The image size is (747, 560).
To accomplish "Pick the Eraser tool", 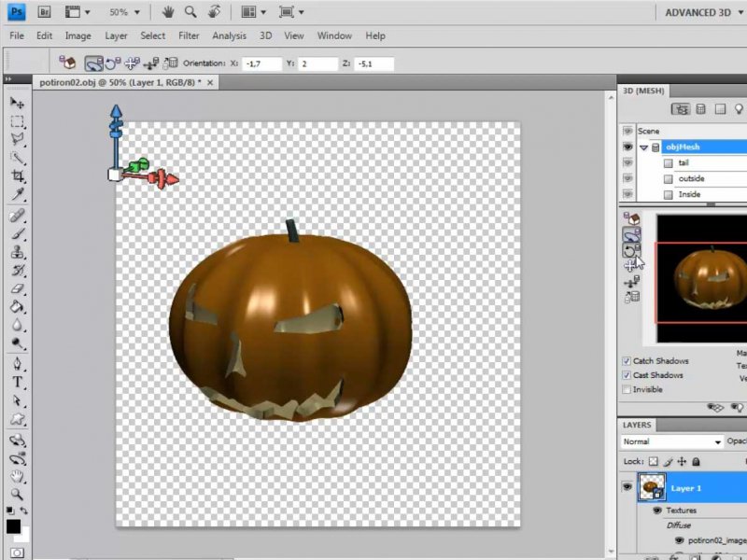I will click(17, 288).
